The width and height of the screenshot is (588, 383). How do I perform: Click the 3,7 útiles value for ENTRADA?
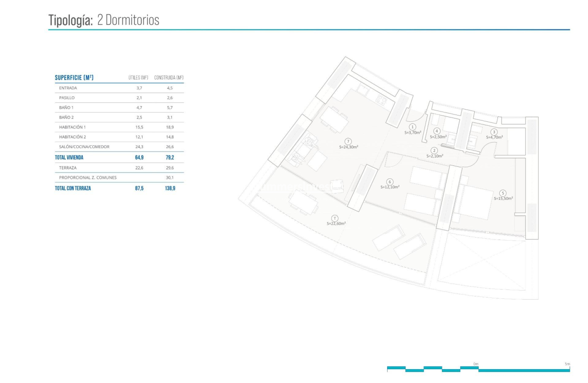pos(139,88)
